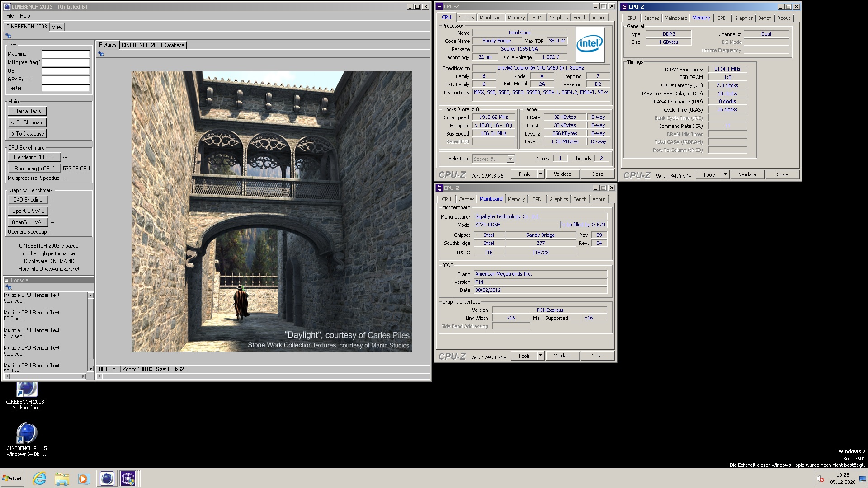Click Start all tests button
Image resolution: width=868 pixels, height=488 pixels.
27,111
